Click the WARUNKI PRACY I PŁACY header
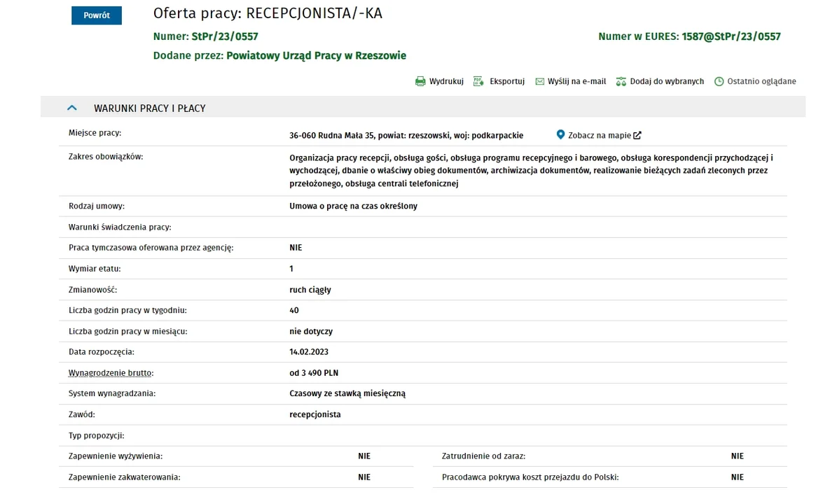830x504 pixels. click(150, 108)
